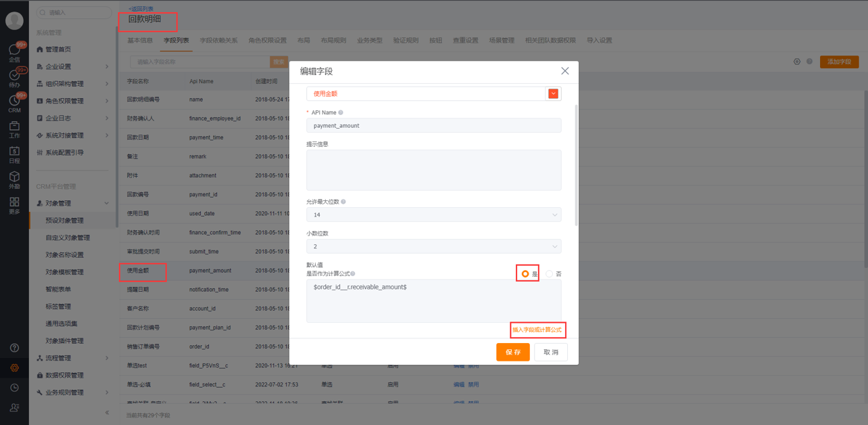The width and height of the screenshot is (868, 425).
Task: Click the 允许最大位数 info icon
Action: pos(343,202)
